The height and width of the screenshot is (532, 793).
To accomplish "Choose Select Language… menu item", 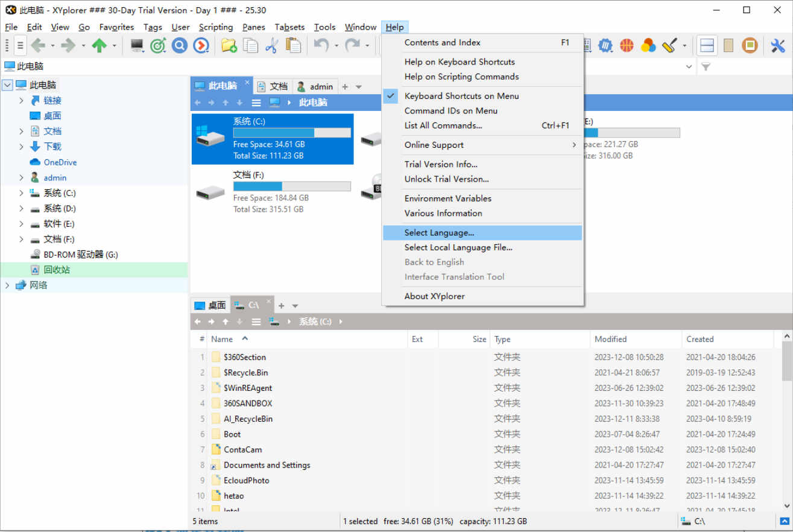I will click(482, 233).
